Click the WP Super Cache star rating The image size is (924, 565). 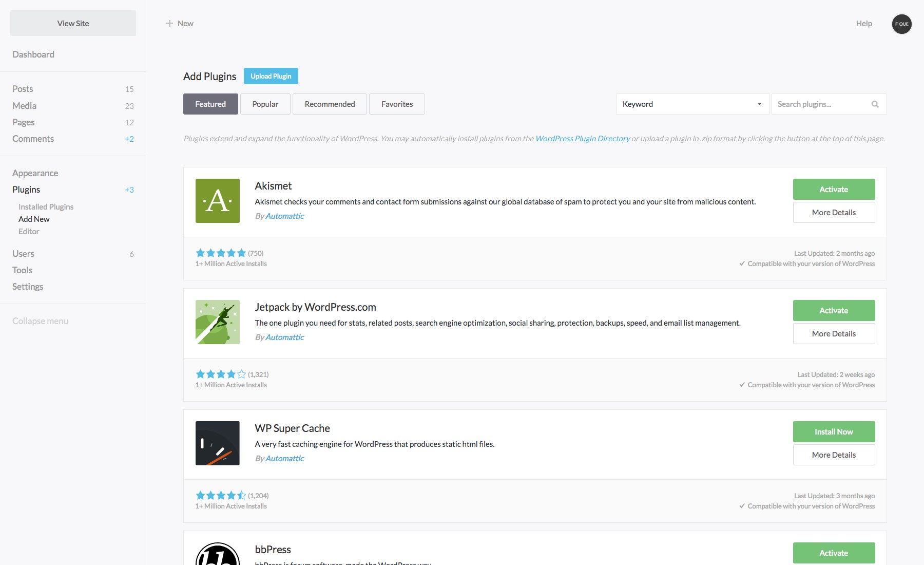click(221, 496)
